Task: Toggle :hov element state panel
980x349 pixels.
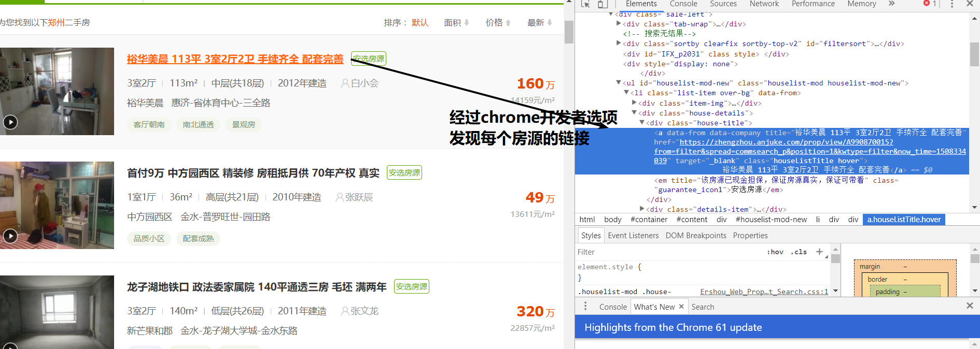Action: pos(775,252)
